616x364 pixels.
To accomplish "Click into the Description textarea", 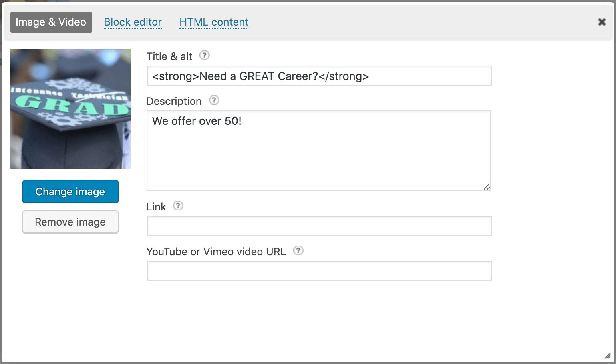I will [x=319, y=151].
